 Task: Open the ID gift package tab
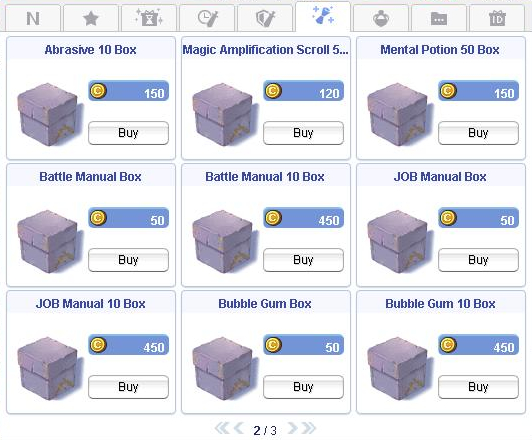497,18
